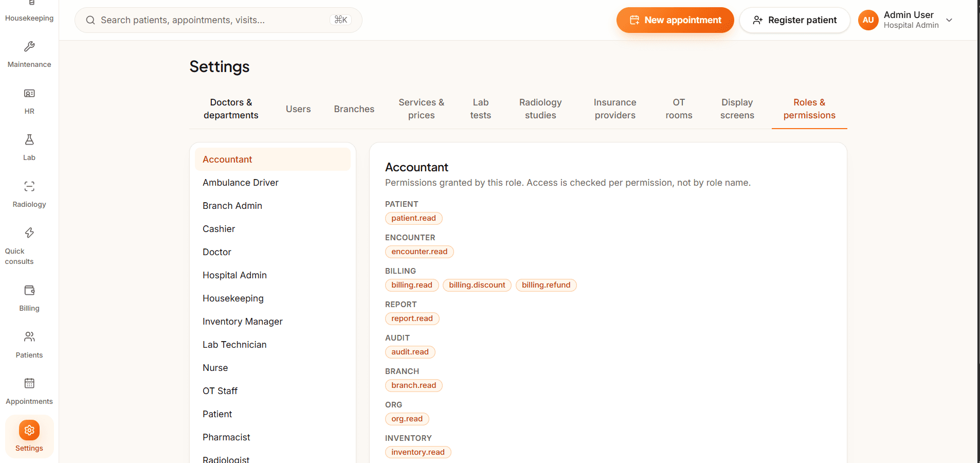The width and height of the screenshot is (980, 463).
Task: Click the Settings gear icon
Action: click(x=29, y=430)
